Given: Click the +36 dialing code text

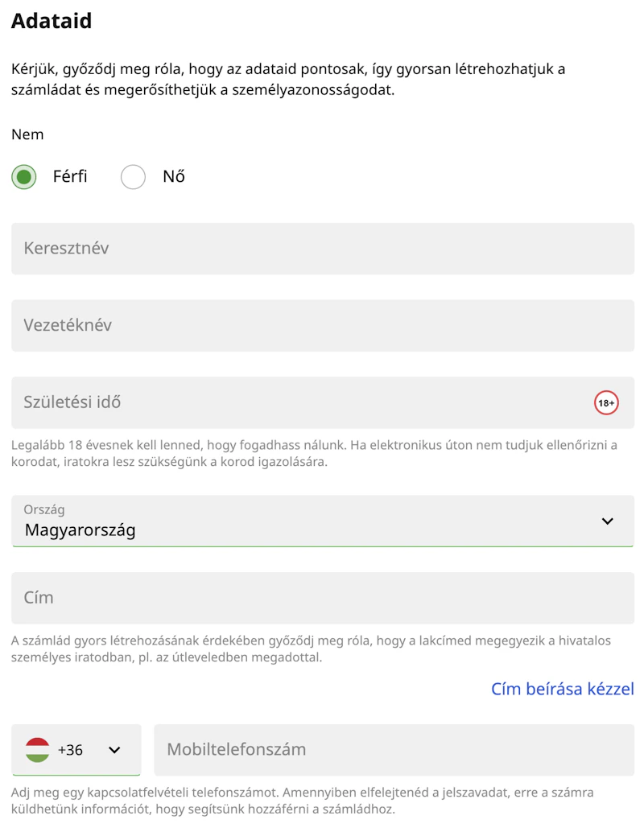Looking at the screenshot, I should [x=71, y=750].
